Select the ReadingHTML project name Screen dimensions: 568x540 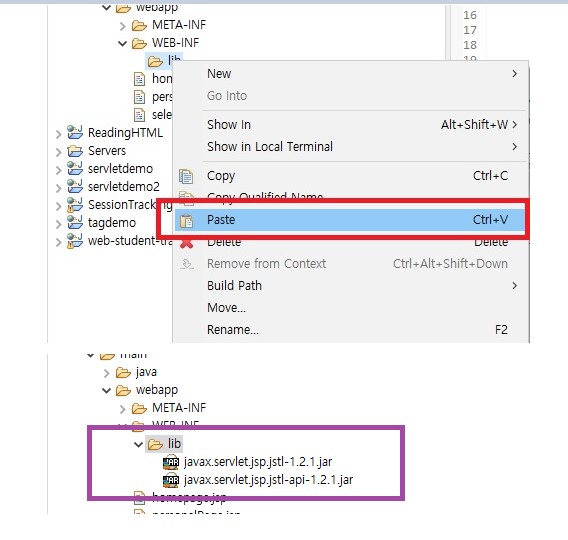point(125,133)
